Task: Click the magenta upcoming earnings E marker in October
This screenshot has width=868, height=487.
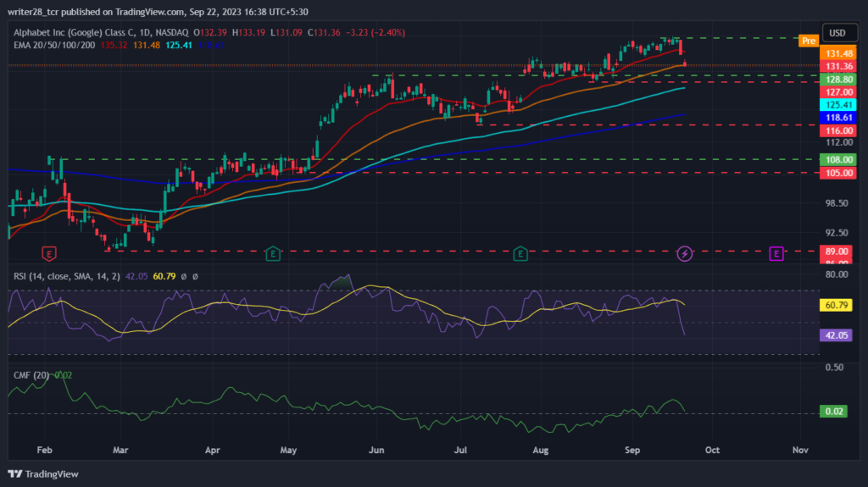Action: coord(776,254)
